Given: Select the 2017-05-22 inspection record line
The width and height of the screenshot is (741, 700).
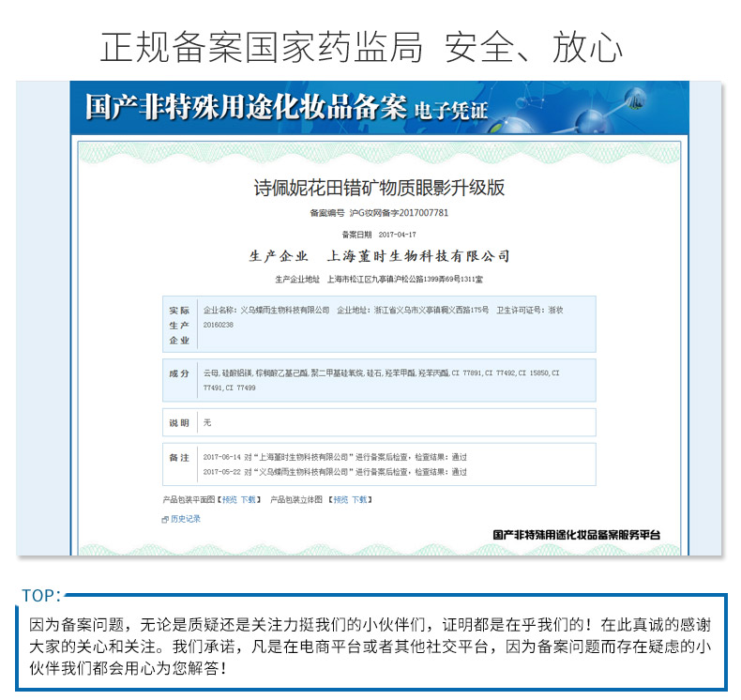Looking at the screenshot, I should (x=335, y=472).
